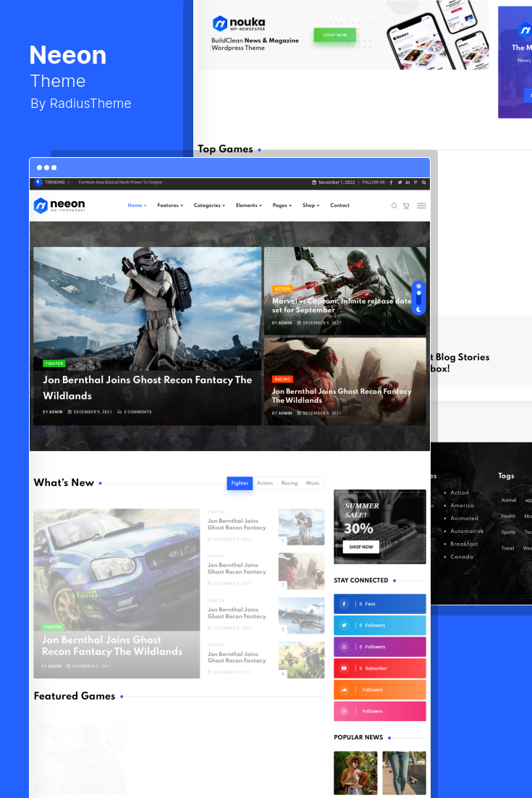The height and width of the screenshot is (798, 532).
Task: Click the neeon logo in the header
Action: (59, 206)
